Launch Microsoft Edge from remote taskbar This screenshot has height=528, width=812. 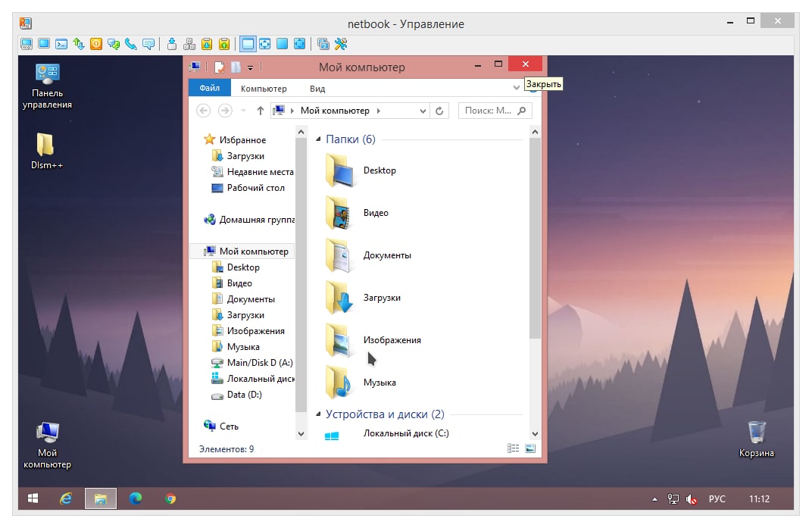coord(136,498)
